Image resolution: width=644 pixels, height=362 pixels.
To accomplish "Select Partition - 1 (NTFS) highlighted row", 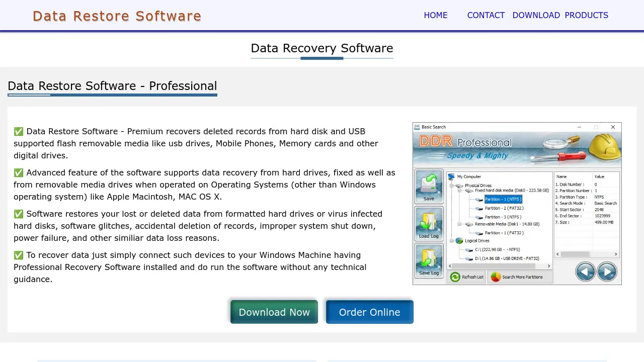I will (x=503, y=199).
